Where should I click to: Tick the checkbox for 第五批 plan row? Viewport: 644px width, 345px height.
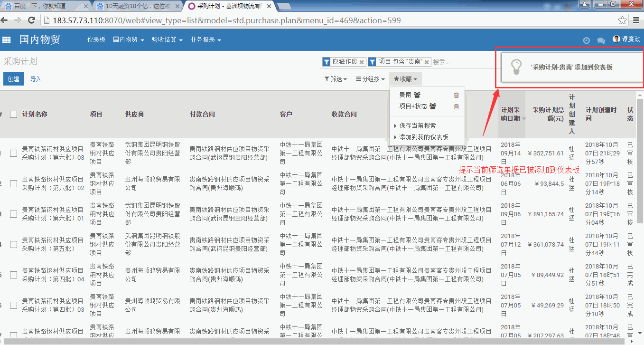(13, 244)
